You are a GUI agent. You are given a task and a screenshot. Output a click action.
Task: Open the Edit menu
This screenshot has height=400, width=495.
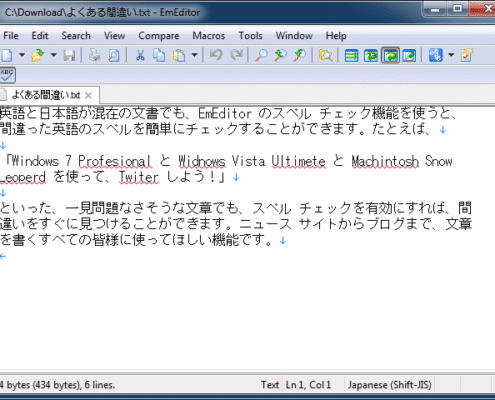click(40, 36)
